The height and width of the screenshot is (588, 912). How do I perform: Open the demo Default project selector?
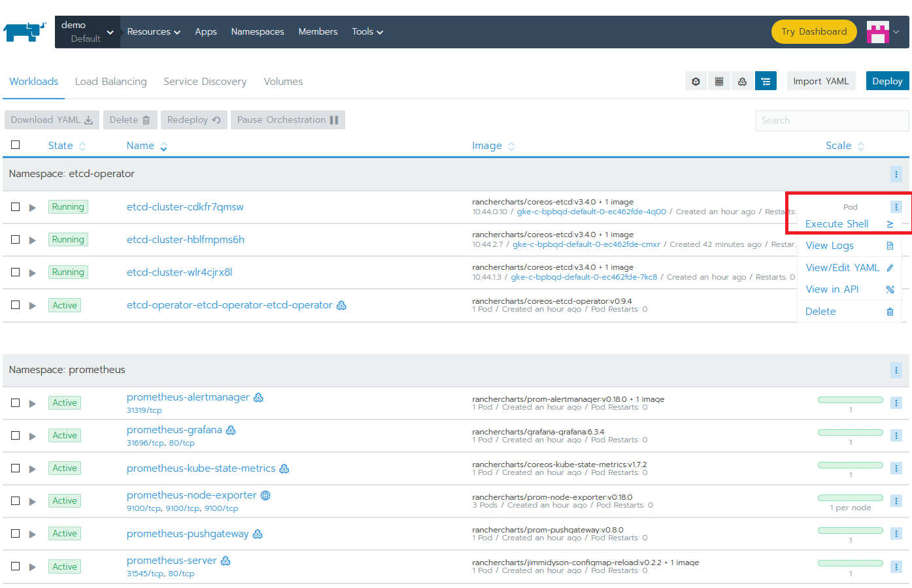pos(87,32)
